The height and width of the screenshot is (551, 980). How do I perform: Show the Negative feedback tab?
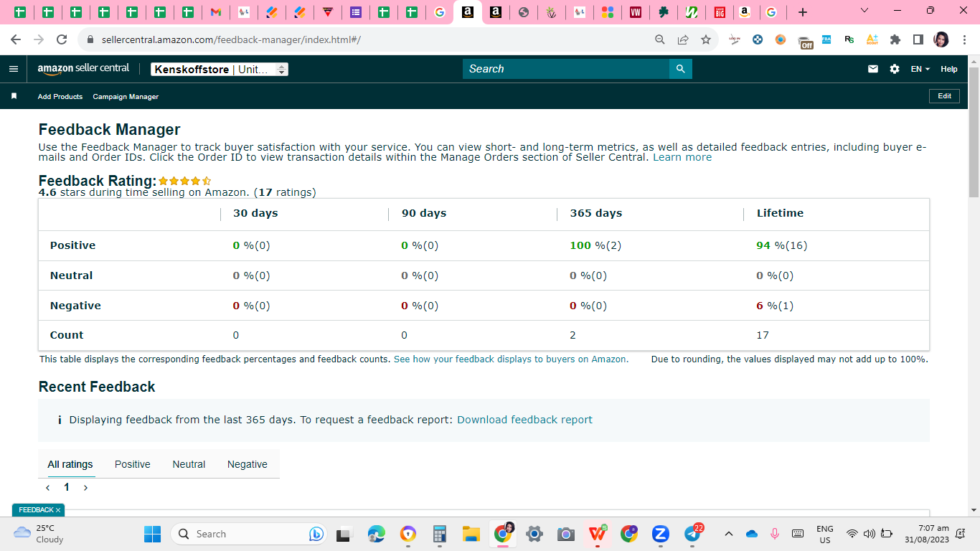point(248,464)
